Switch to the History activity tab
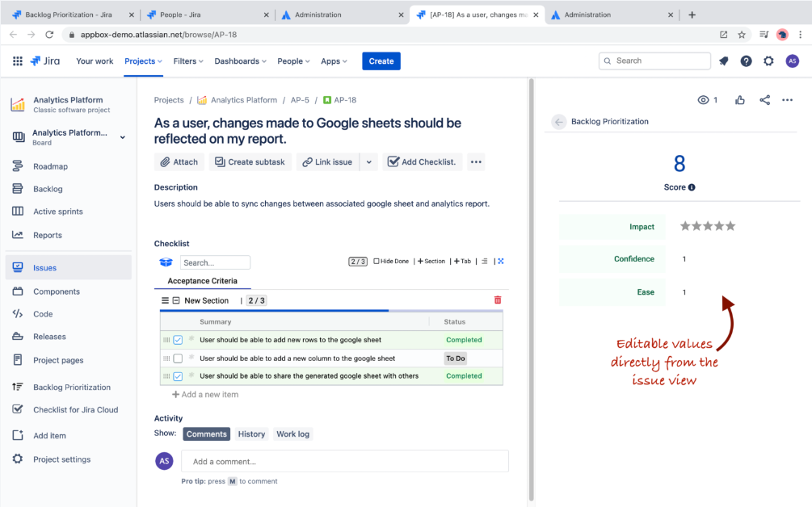Viewport: 812px width, 507px height. coord(251,434)
